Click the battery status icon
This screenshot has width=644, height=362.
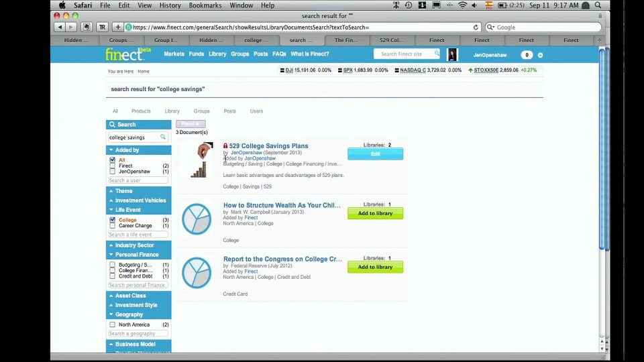[502, 5]
